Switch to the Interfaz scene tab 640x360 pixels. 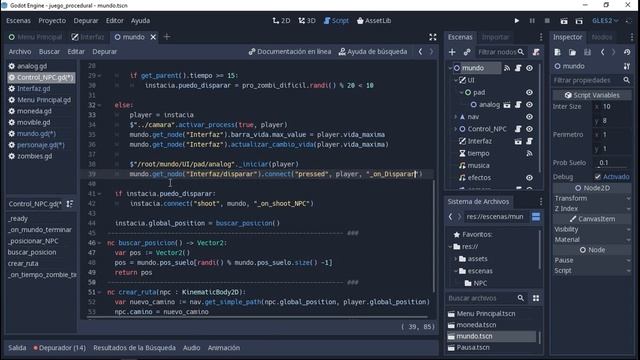pyautogui.click(x=88, y=37)
